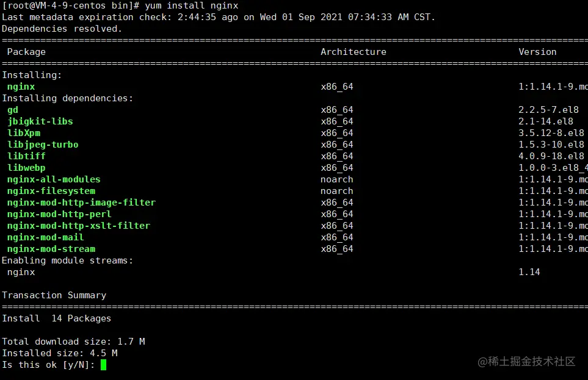The height and width of the screenshot is (380, 588).
Task: Click the 'Enabling module streams:' heading
Action: [68, 260]
